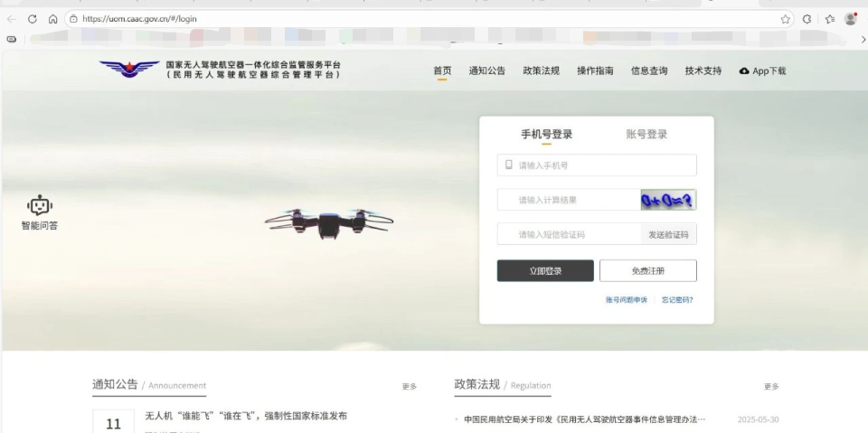The height and width of the screenshot is (433, 868).
Task: Open the 账号问题申诉 link
Action: tap(626, 300)
